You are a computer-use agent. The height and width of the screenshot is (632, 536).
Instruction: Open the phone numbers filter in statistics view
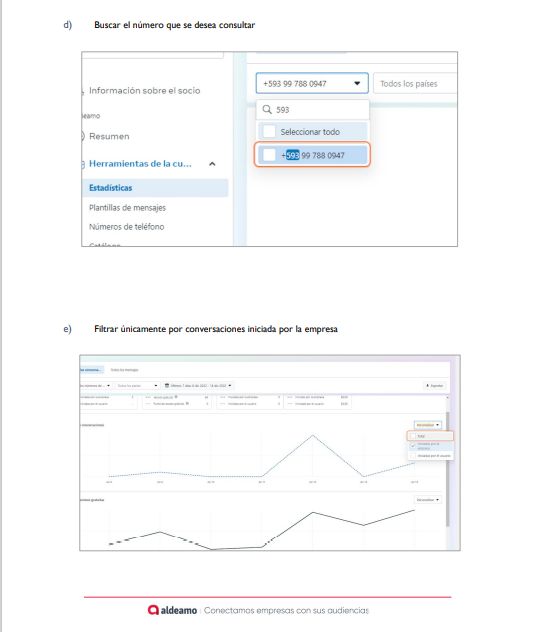coord(96,386)
